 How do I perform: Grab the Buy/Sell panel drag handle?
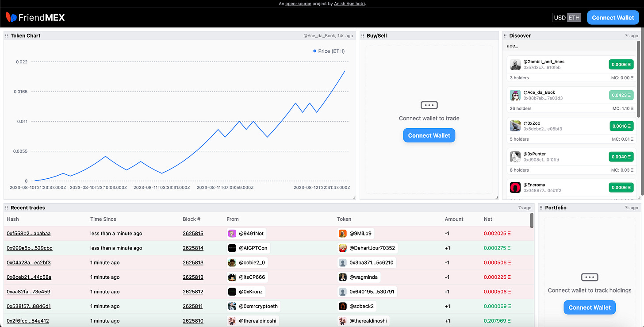tap(363, 35)
